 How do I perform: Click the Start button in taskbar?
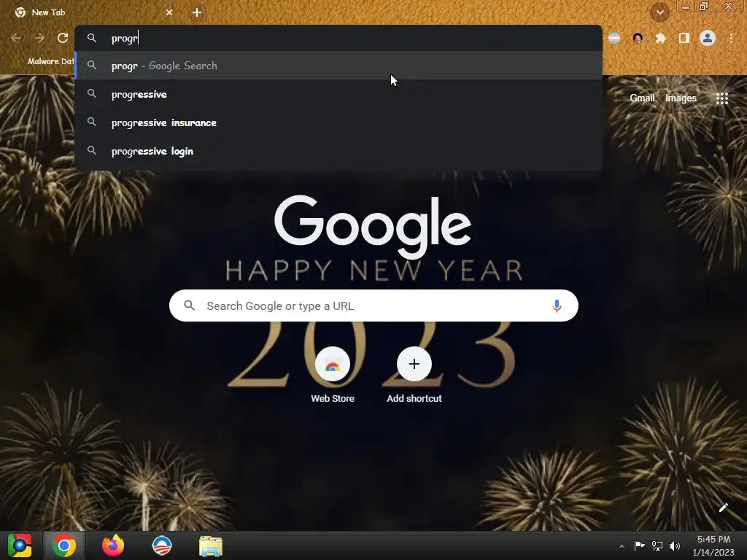[x=20, y=545]
